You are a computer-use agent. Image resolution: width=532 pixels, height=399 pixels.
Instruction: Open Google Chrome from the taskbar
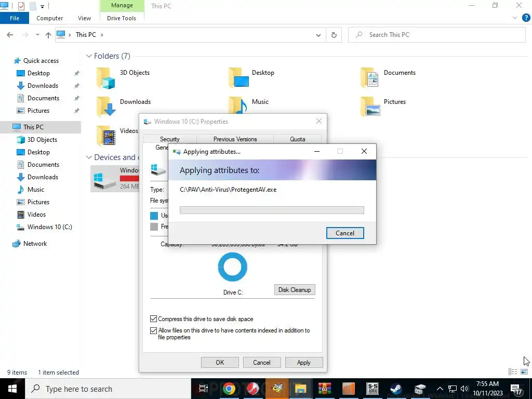(x=229, y=389)
